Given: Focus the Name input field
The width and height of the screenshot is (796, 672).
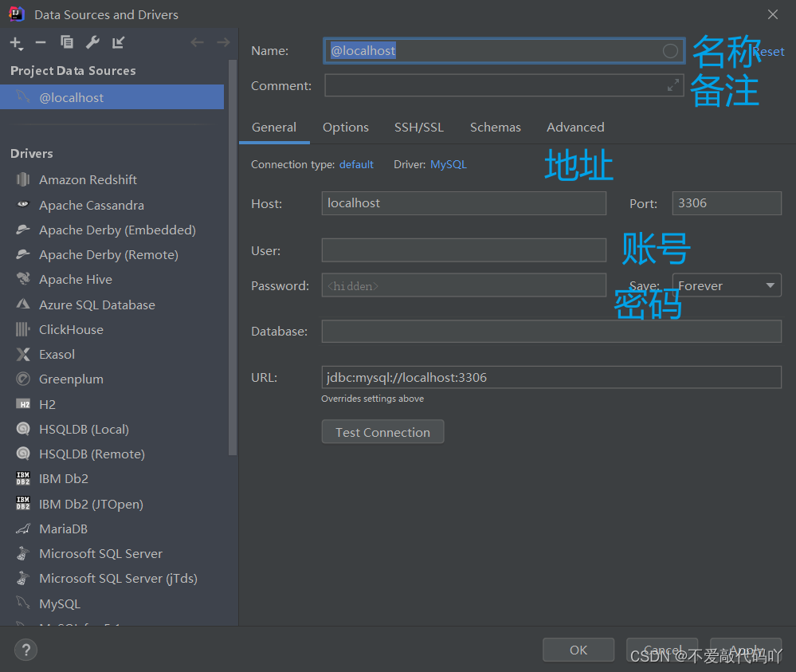Looking at the screenshot, I should click(504, 51).
